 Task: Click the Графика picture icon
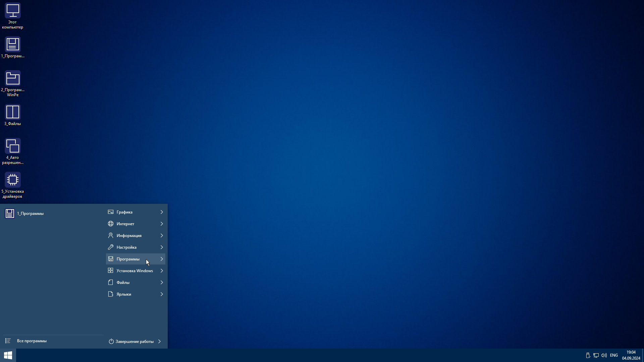click(x=111, y=212)
